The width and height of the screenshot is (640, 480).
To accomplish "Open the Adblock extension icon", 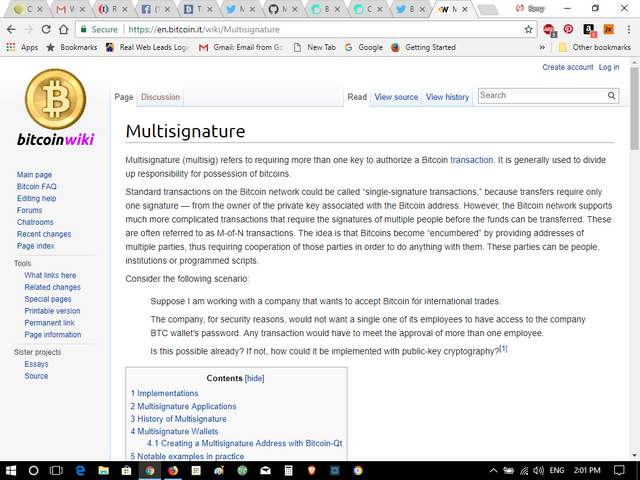I will click(549, 30).
